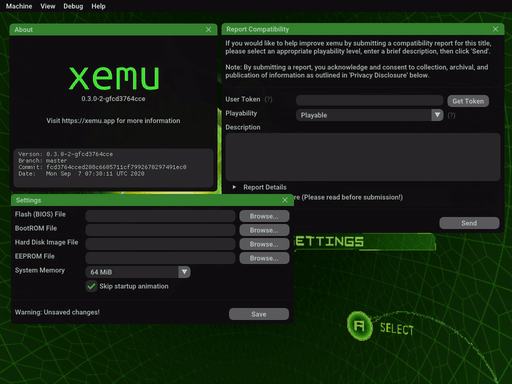This screenshot has width=512, height=384.
Task: Open the Machine menu
Action: point(19,6)
